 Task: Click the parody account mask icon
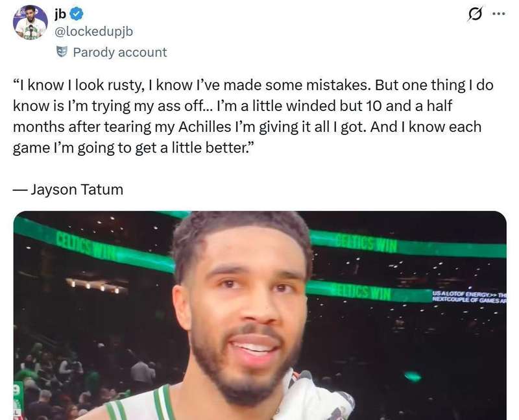click(62, 52)
